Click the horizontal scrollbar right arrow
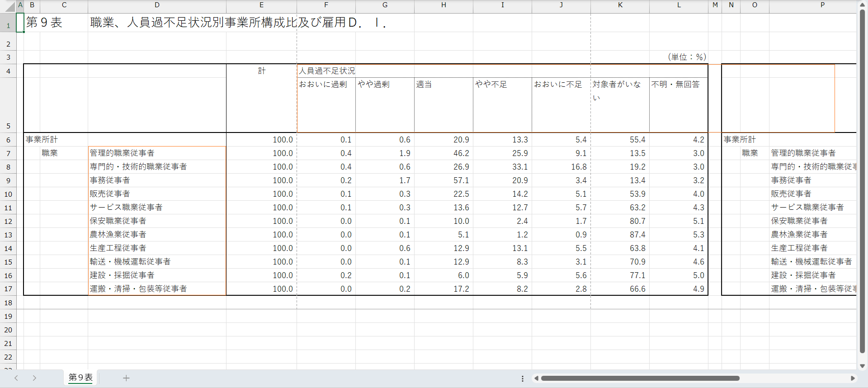 point(853,379)
